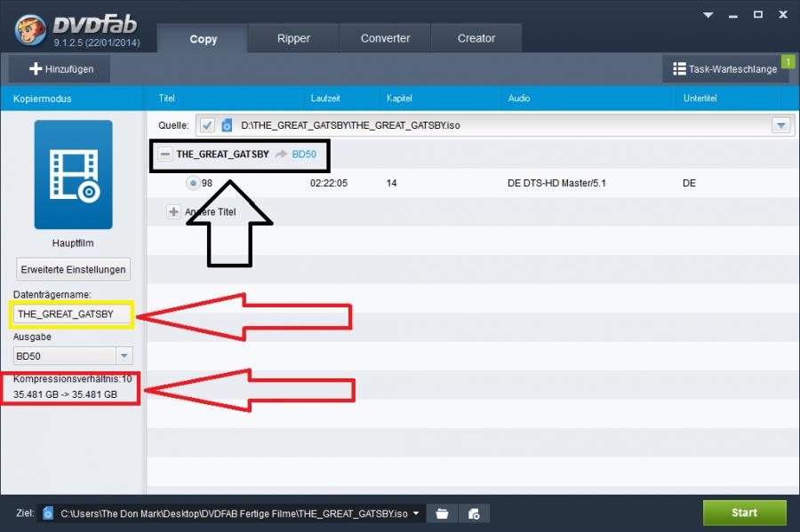Select title 98 radio button

(193, 182)
